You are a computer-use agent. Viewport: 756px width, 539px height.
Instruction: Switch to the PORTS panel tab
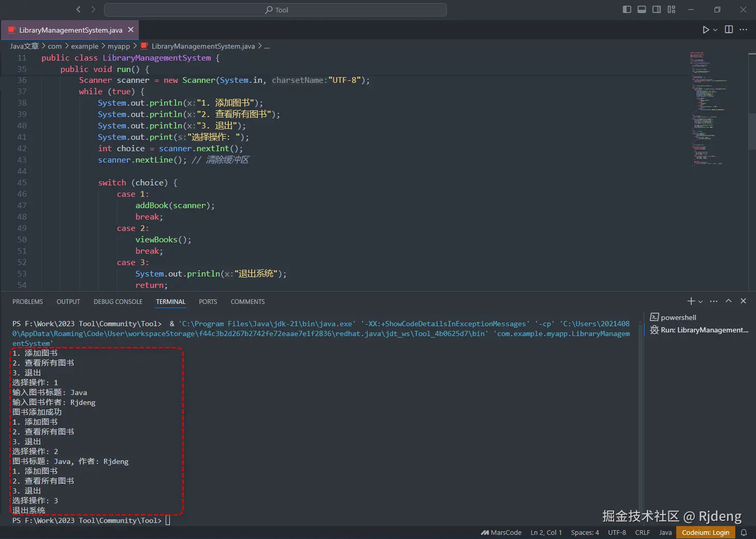(x=208, y=302)
